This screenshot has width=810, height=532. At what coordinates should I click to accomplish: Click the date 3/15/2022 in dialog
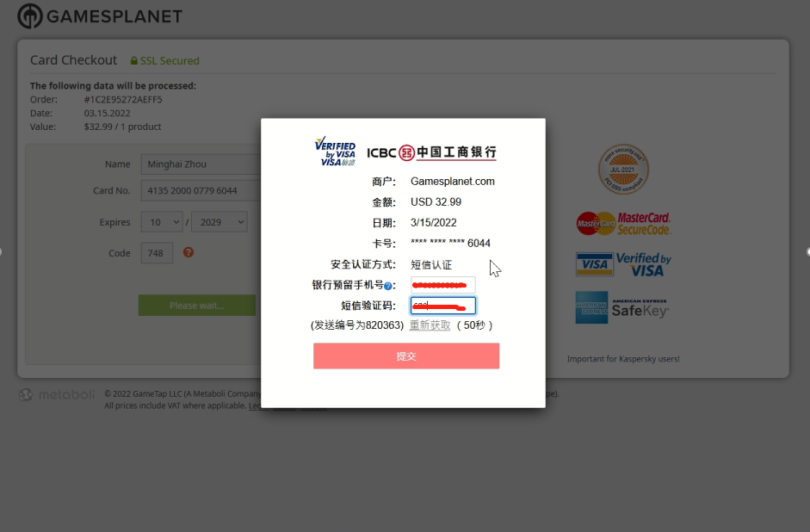point(434,223)
